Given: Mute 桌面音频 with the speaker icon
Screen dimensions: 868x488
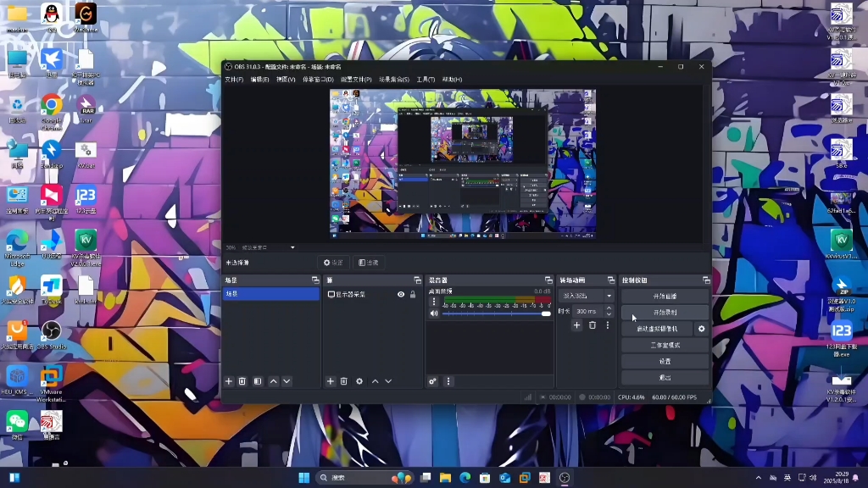Looking at the screenshot, I should tap(434, 313).
